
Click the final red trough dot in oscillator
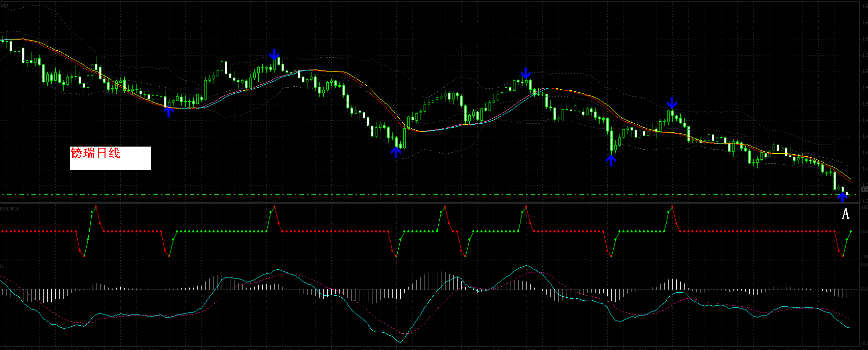click(x=843, y=257)
